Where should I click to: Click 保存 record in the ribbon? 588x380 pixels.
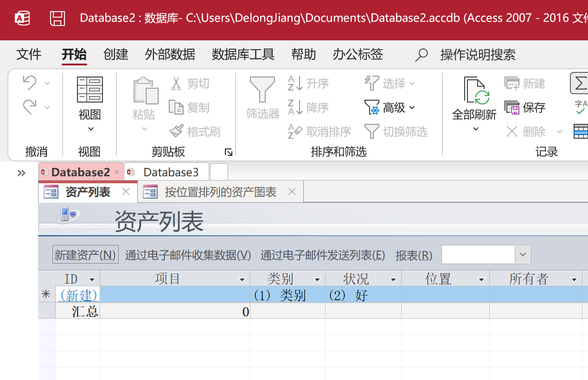tap(525, 108)
